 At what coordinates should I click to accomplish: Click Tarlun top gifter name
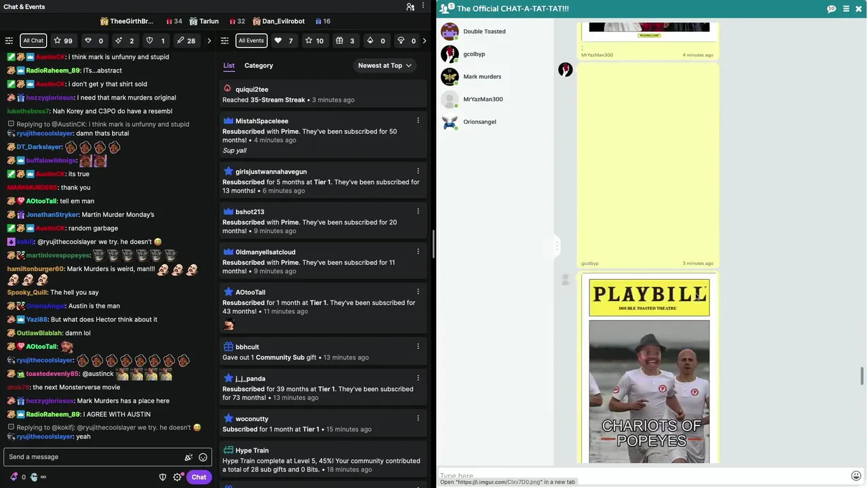coord(209,21)
